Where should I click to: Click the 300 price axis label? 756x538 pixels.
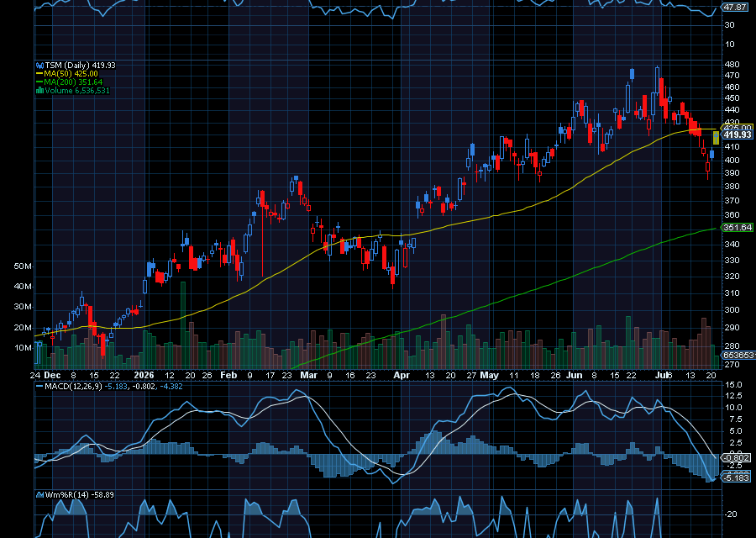(x=732, y=310)
